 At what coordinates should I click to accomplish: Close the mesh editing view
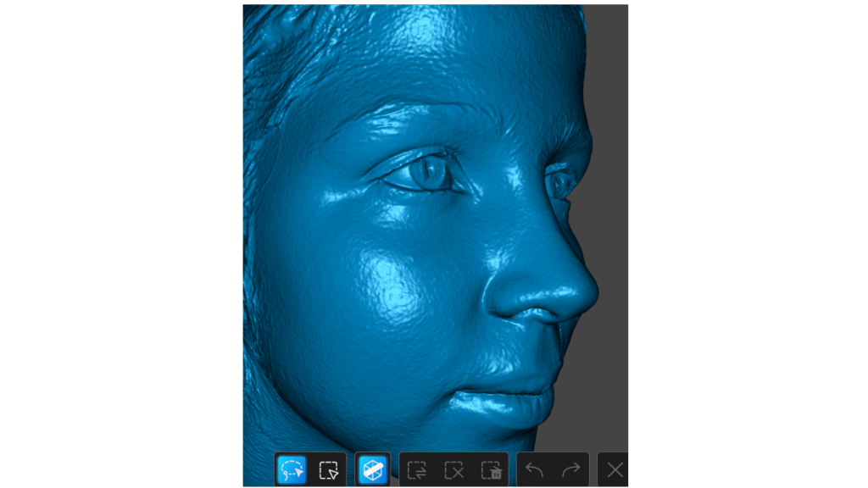[614, 469]
